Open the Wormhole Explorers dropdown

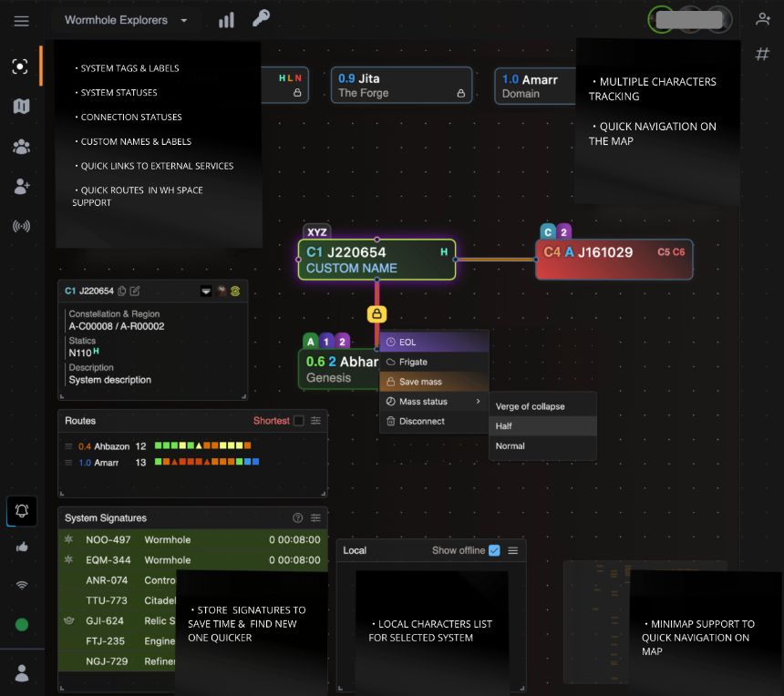click(128, 19)
